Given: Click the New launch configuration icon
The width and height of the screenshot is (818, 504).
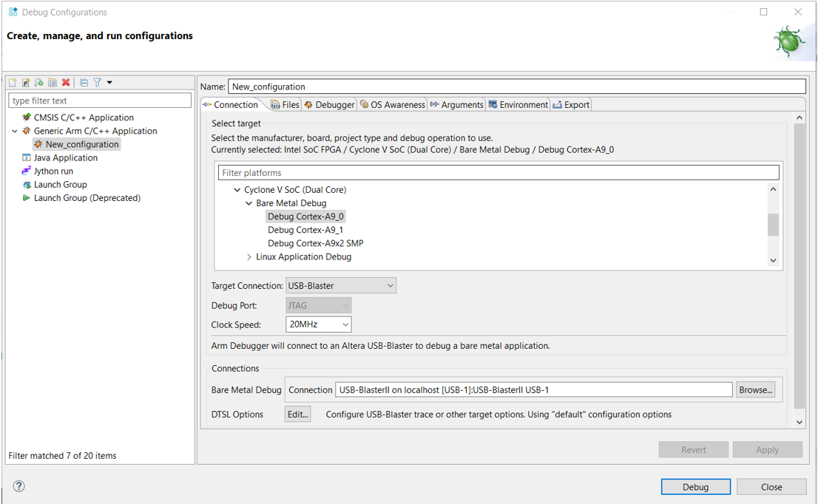Looking at the screenshot, I should [13, 83].
